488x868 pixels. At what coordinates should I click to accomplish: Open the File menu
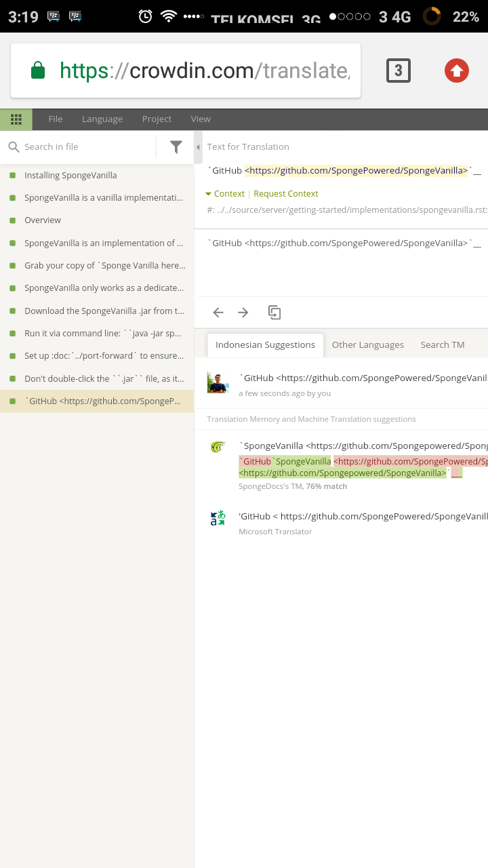56,119
